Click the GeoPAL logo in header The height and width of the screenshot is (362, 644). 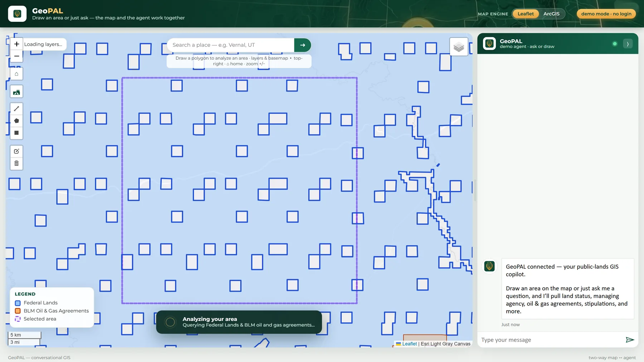pyautogui.click(x=17, y=14)
